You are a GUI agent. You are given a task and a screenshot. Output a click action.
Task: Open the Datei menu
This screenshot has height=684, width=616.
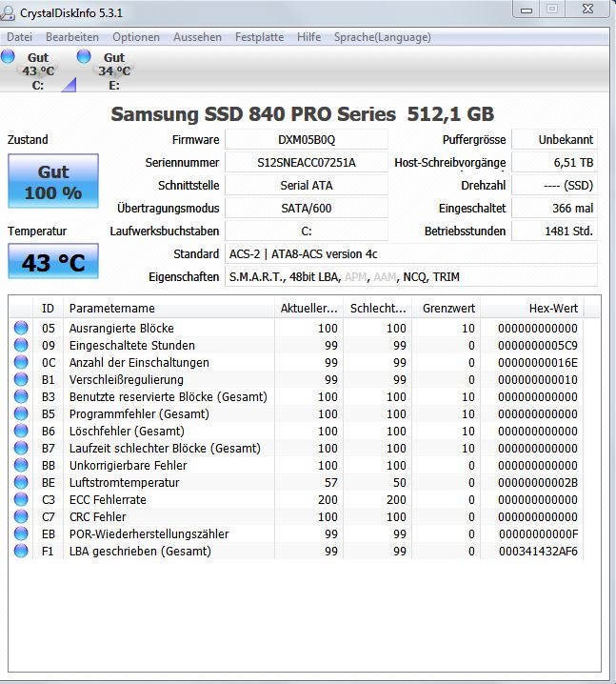click(20, 37)
